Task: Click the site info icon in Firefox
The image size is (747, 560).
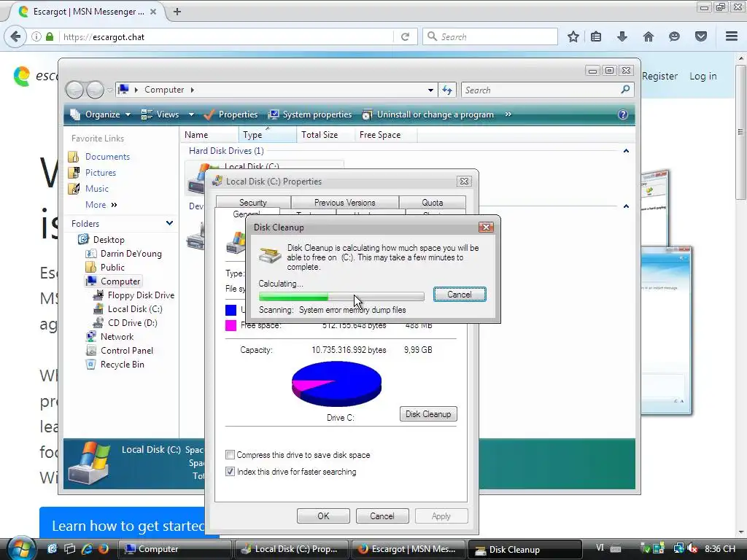Action: click(x=36, y=36)
